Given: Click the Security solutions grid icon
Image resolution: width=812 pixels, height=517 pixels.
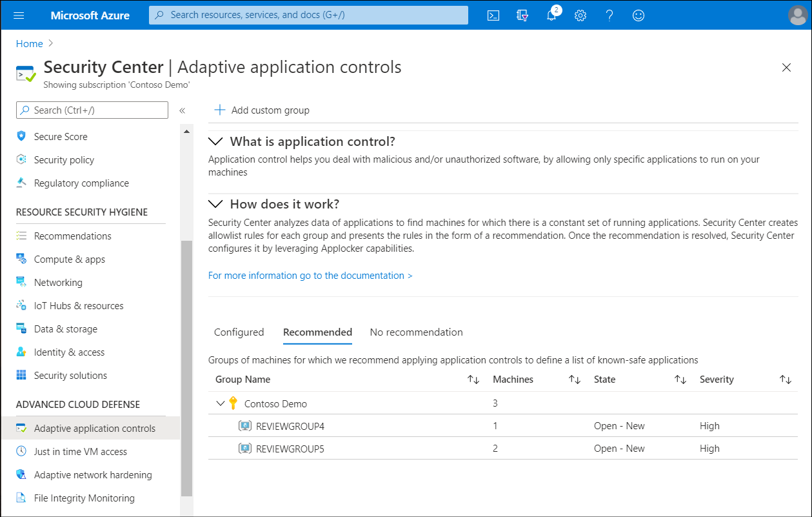Looking at the screenshot, I should pos(21,375).
